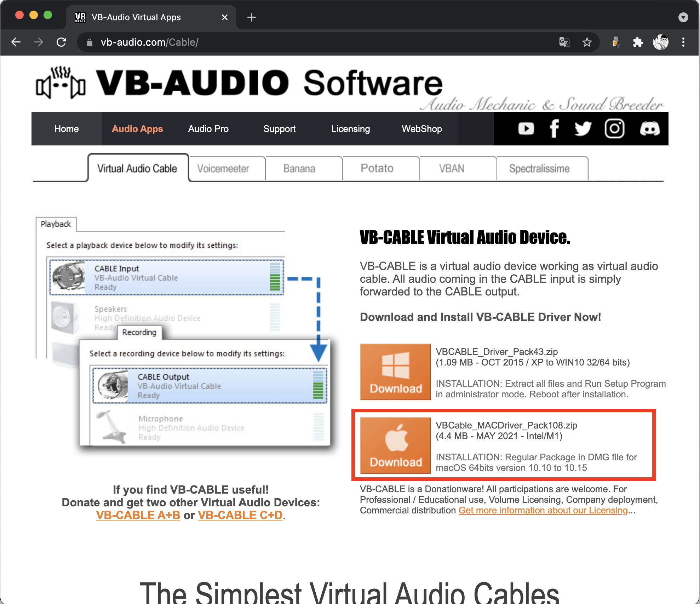Open the Audio Pro menu
Image resolution: width=700 pixels, height=604 pixels.
tap(208, 129)
